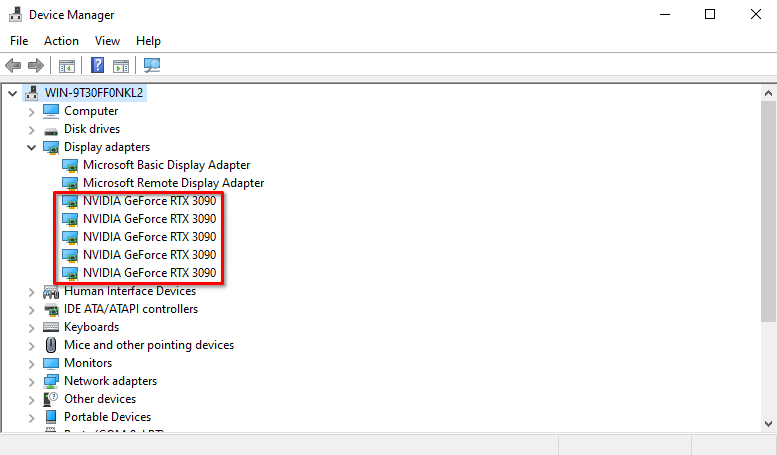Show or hide the console tree icon
The image size is (777, 455).
(x=67, y=65)
